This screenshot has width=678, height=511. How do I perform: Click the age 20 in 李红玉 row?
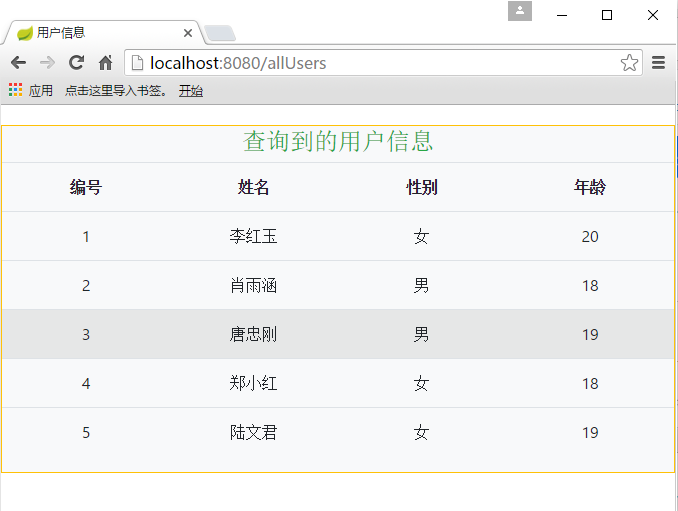[x=590, y=237]
